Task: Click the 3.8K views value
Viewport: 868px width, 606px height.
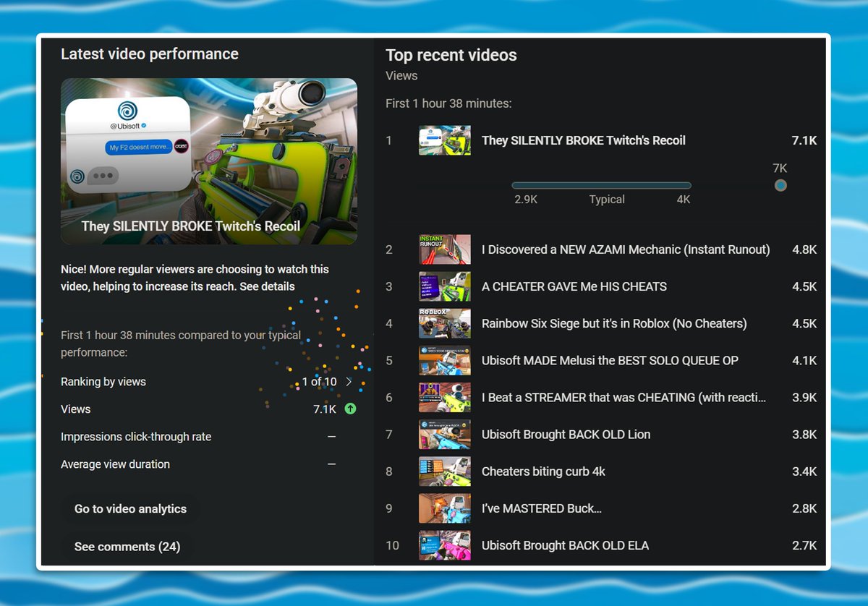Action: pyautogui.click(x=804, y=435)
